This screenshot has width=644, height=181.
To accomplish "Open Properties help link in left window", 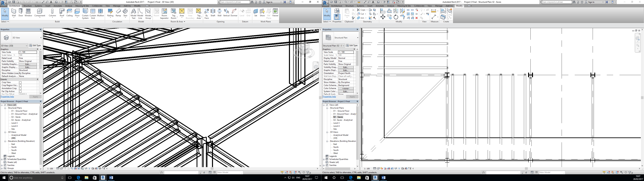I will click(7, 97).
